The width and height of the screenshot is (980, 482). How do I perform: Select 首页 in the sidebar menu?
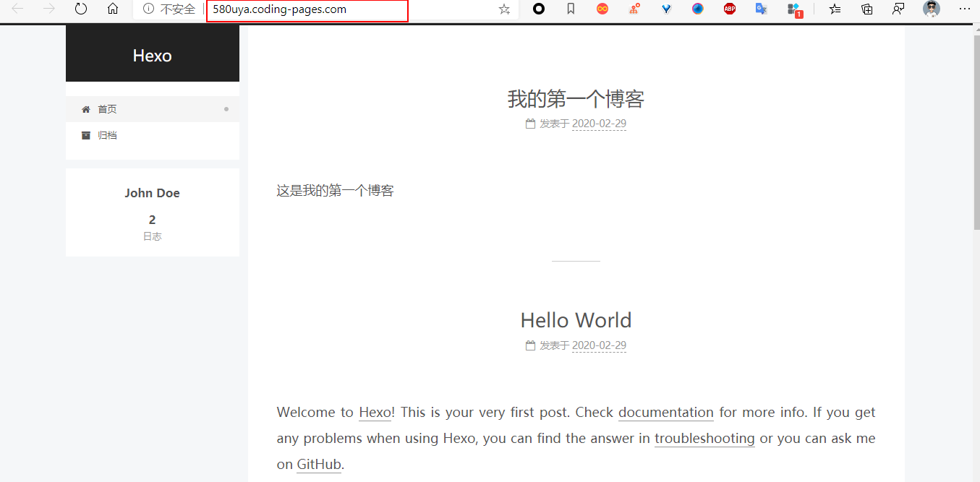153,109
